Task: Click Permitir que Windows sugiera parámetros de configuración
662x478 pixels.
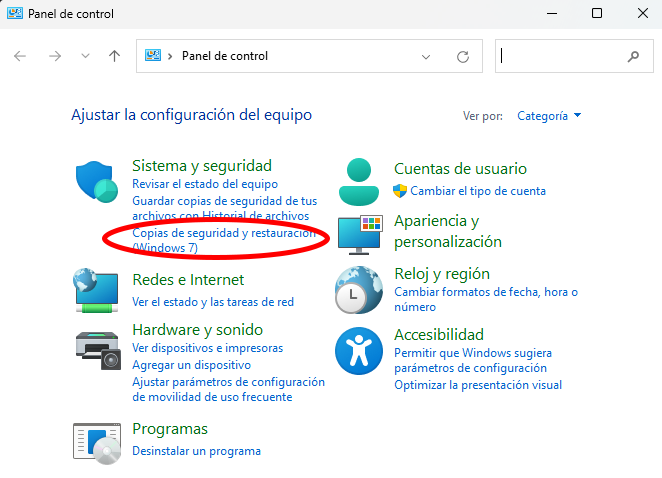Action: (473, 360)
